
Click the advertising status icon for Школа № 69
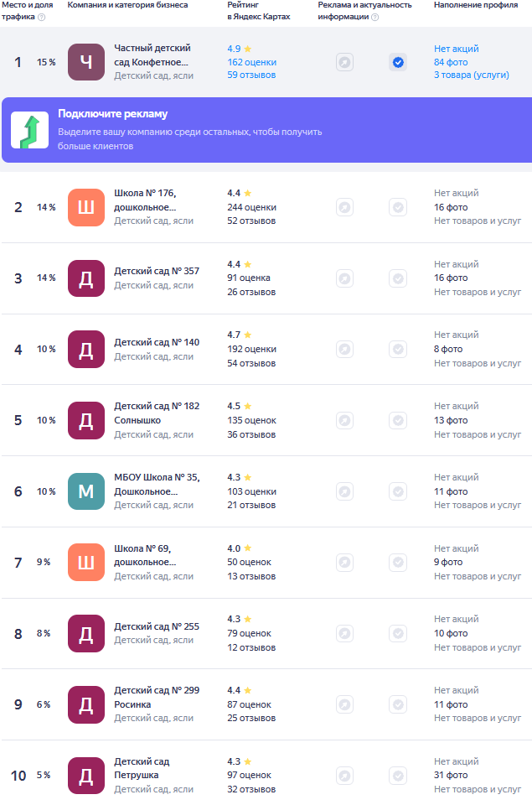[344, 563]
